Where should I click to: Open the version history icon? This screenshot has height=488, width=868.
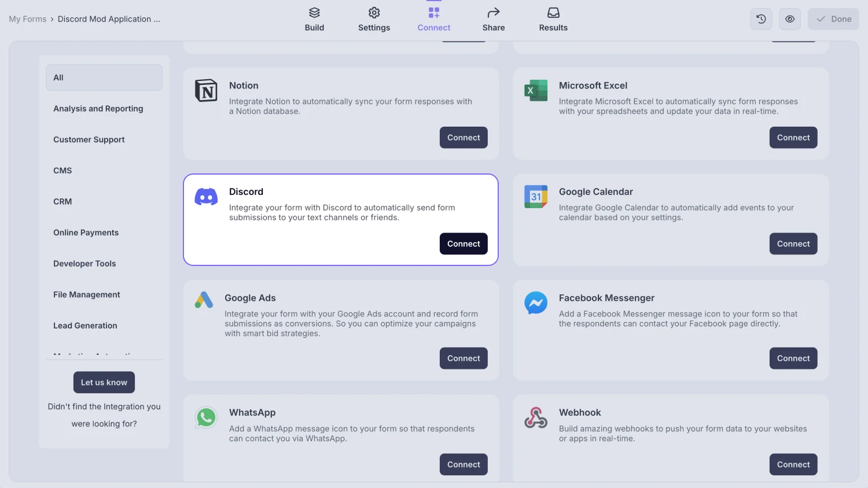pos(761,19)
